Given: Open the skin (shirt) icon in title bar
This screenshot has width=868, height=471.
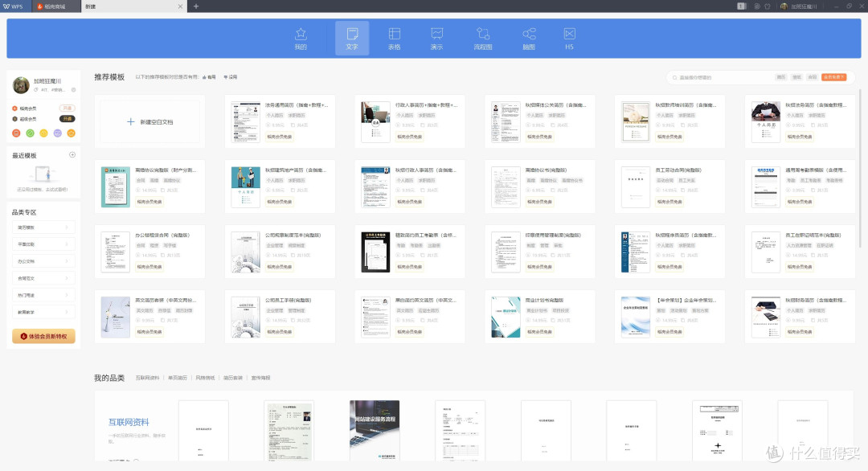Looking at the screenshot, I should pos(768,6).
